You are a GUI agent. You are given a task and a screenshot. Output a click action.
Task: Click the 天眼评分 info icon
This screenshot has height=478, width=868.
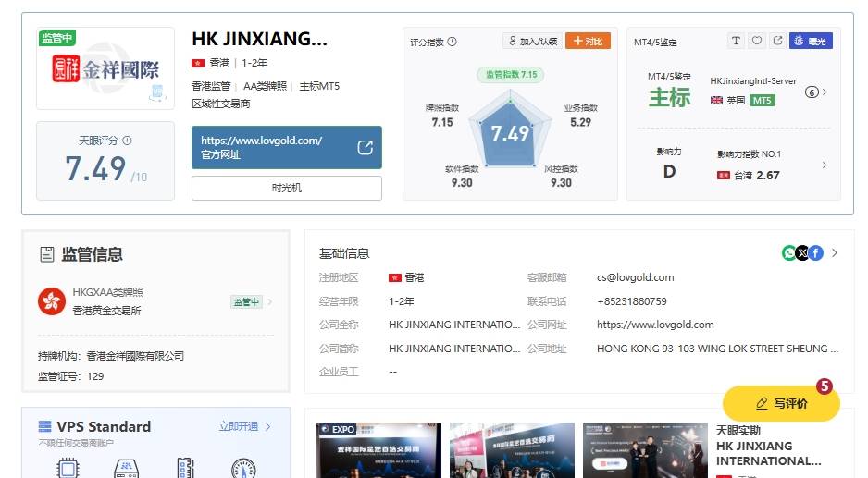127,141
